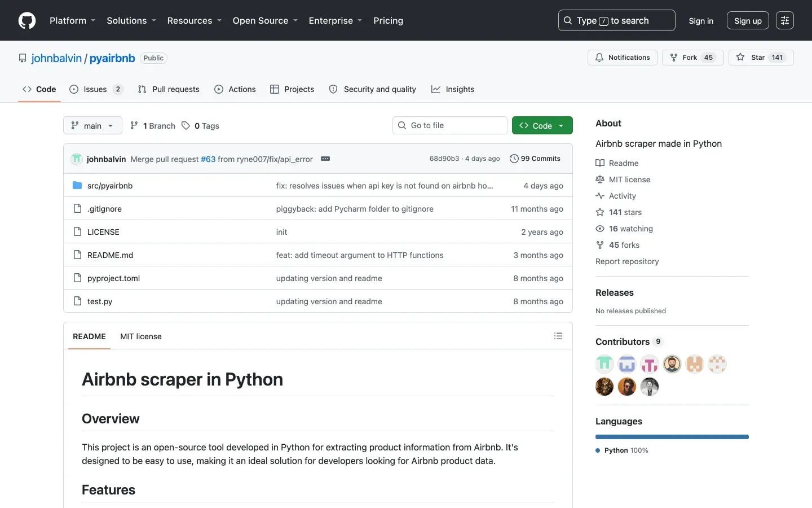This screenshot has height=508, width=812.
Task: Open johnbalvin owner profile link
Action: tap(56, 58)
